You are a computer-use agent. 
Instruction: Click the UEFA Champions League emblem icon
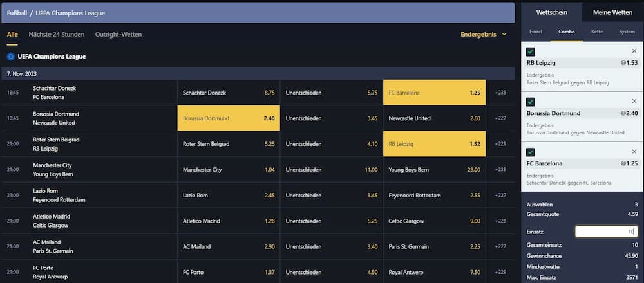(11, 57)
